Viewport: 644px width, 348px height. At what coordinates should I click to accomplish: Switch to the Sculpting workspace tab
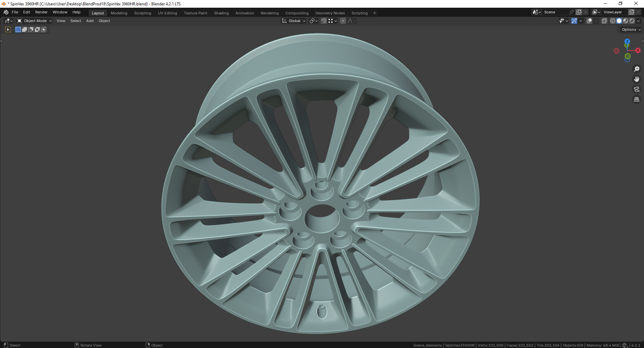pyautogui.click(x=143, y=13)
